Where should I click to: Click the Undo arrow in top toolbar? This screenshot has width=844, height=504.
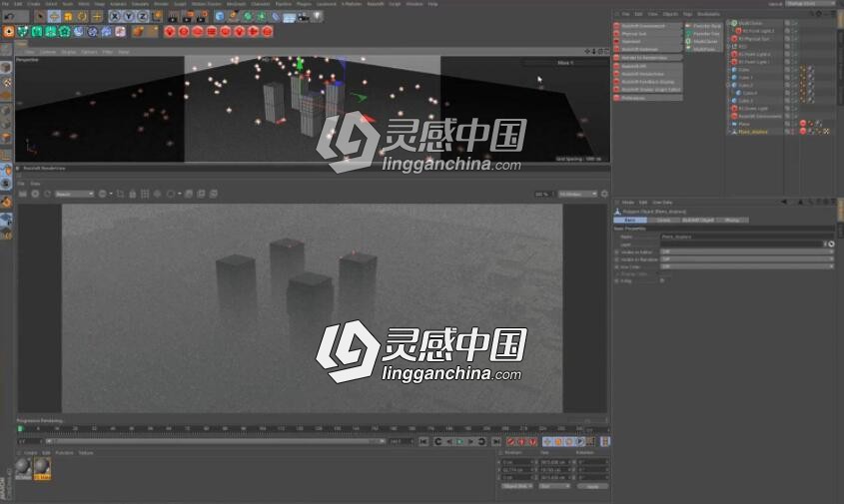(x=9, y=17)
